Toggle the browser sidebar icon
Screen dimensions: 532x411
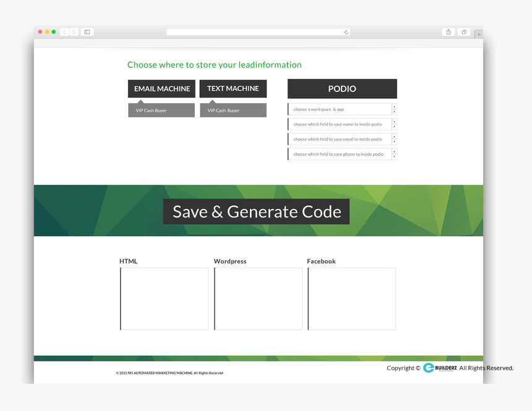pyautogui.click(x=87, y=32)
